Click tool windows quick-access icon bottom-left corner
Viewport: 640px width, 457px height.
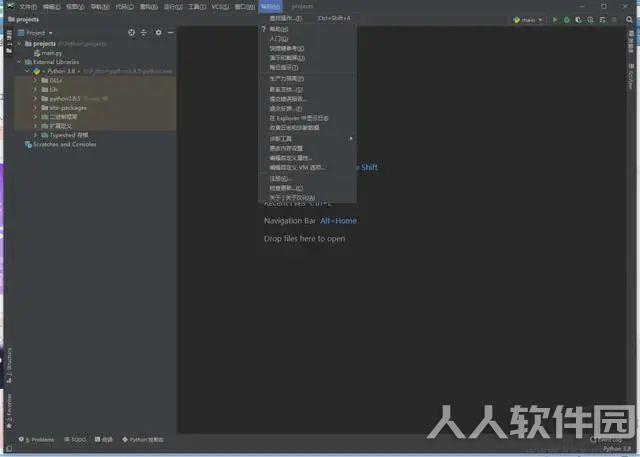(9, 449)
